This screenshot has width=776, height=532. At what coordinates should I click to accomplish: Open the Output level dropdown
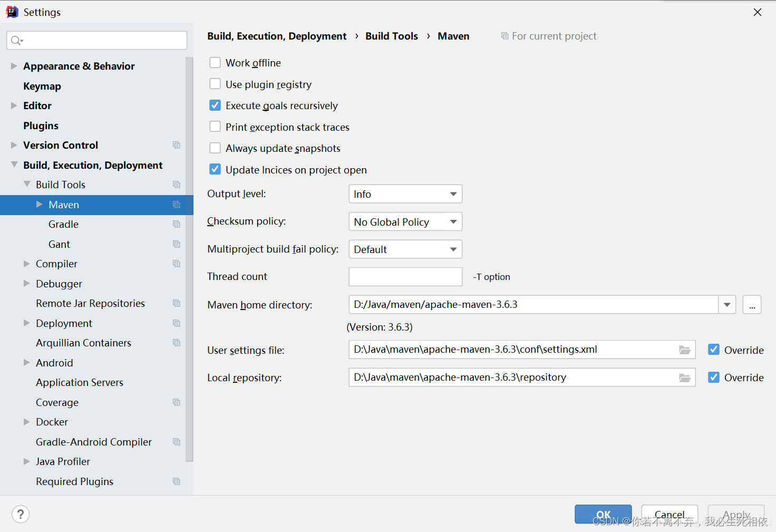[x=405, y=194]
